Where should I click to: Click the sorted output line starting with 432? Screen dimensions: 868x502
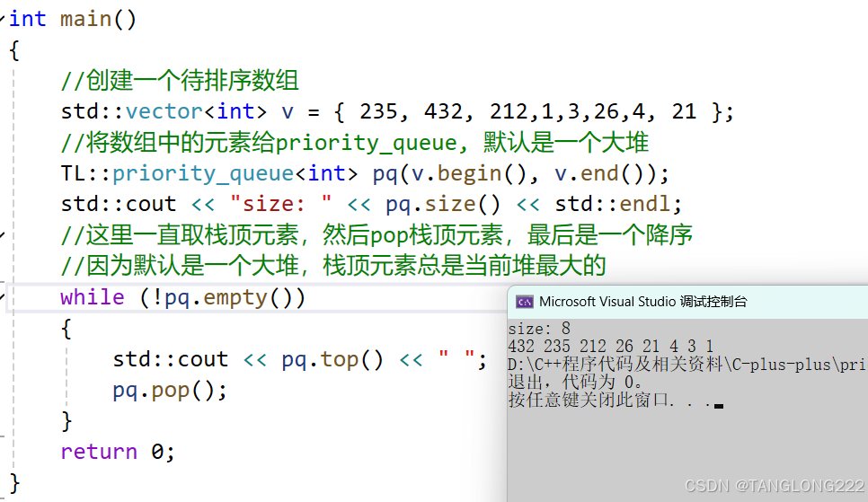(611, 347)
